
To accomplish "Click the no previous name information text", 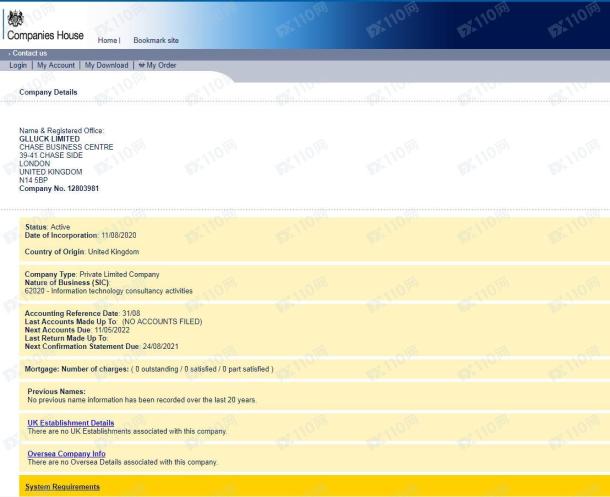I will pyautogui.click(x=142, y=400).
